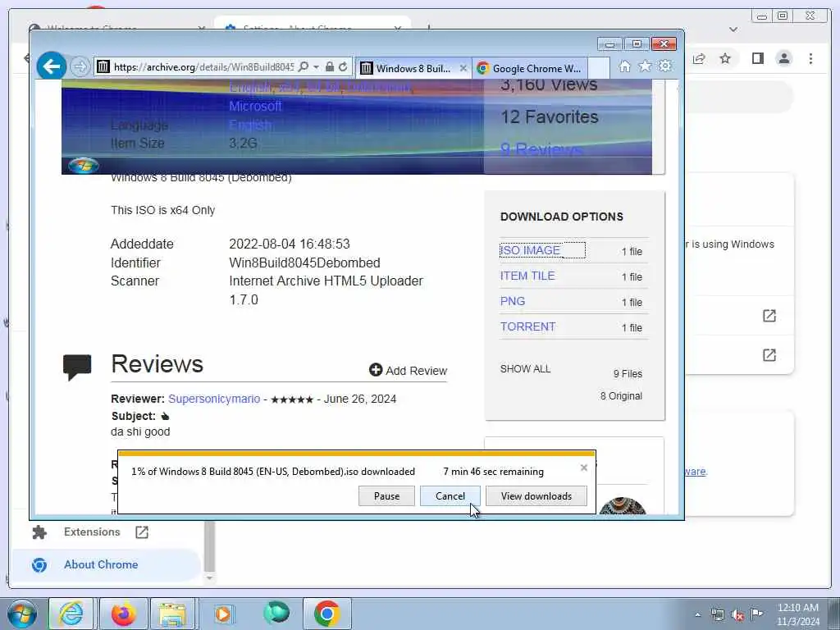Refresh the page with the reload icon
The image size is (840, 630).
pos(343,67)
